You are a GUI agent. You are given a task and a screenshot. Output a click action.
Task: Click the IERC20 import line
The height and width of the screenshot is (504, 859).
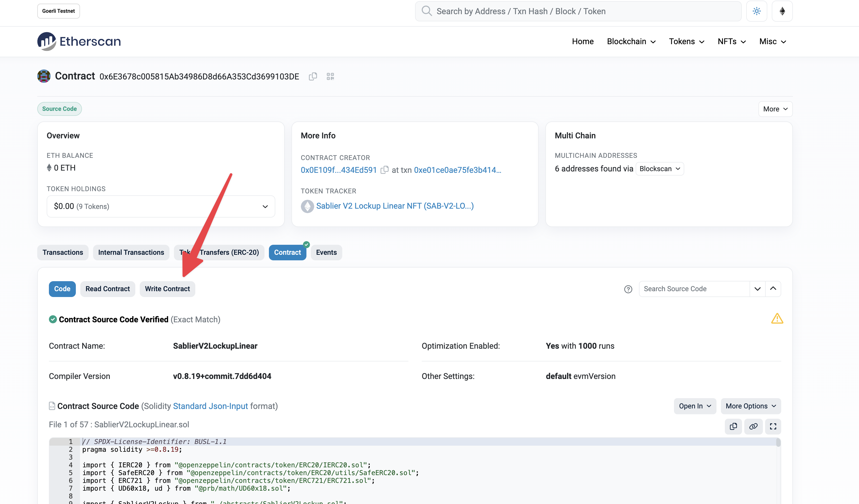[226, 465]
